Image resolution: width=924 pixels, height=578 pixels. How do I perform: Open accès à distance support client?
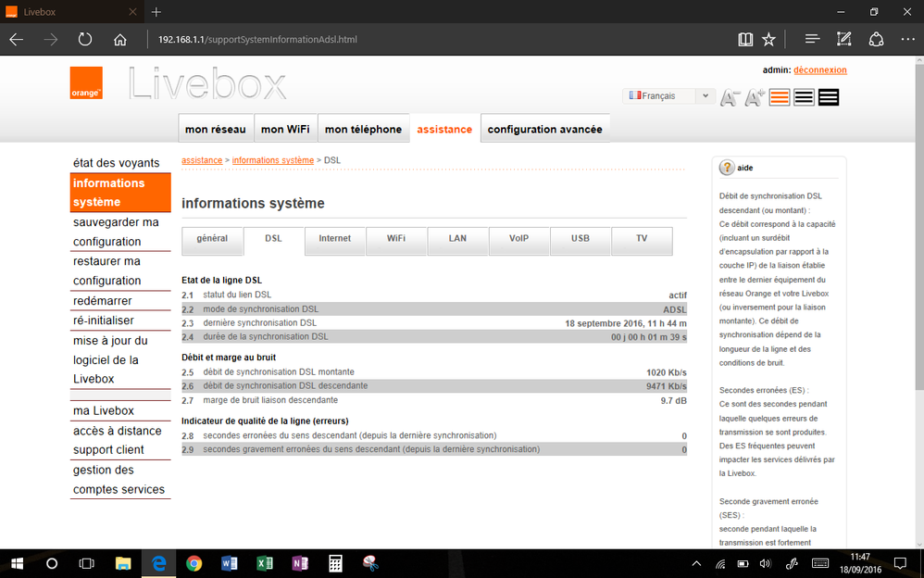tap(120, 440)
